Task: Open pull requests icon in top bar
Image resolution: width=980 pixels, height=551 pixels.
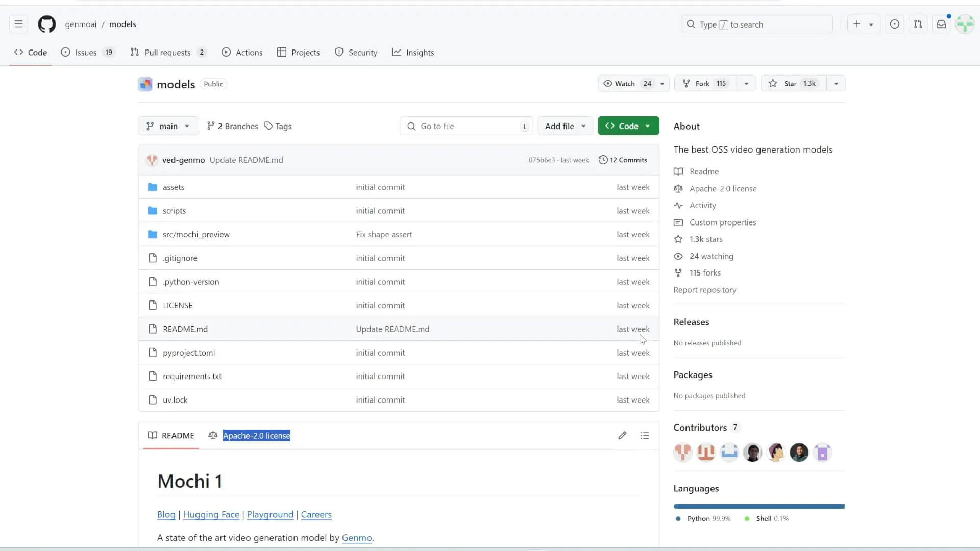Action: pyautogui.click(x=918, y=24)
